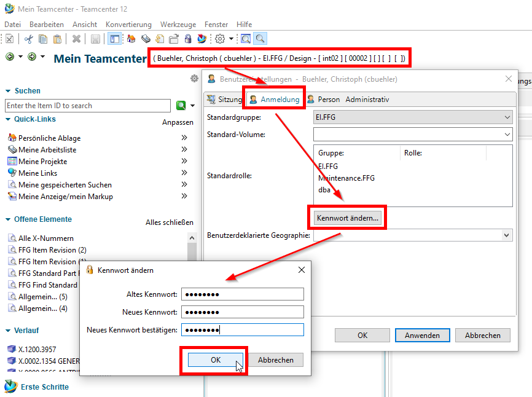
Task: Expand the Benutzerdeklarierte Geographie dropdown
Action: (x=506, y=235)
